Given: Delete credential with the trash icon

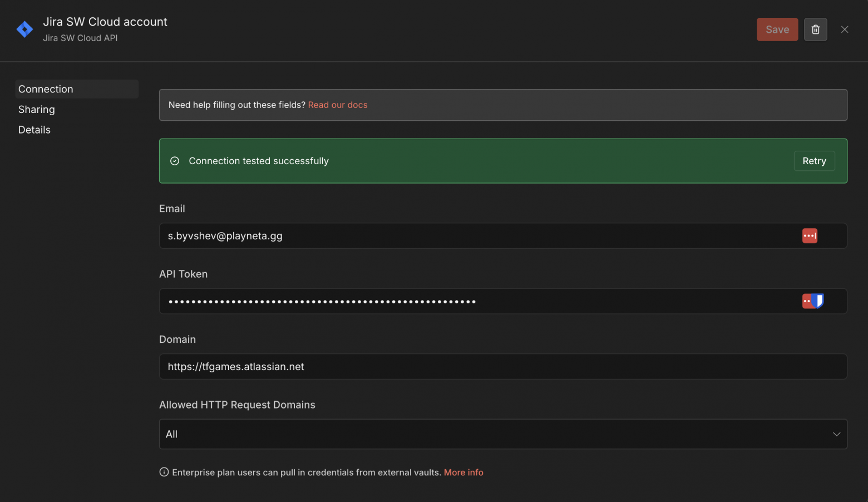Looking at the screenshot, I should (x=815, y=29).
